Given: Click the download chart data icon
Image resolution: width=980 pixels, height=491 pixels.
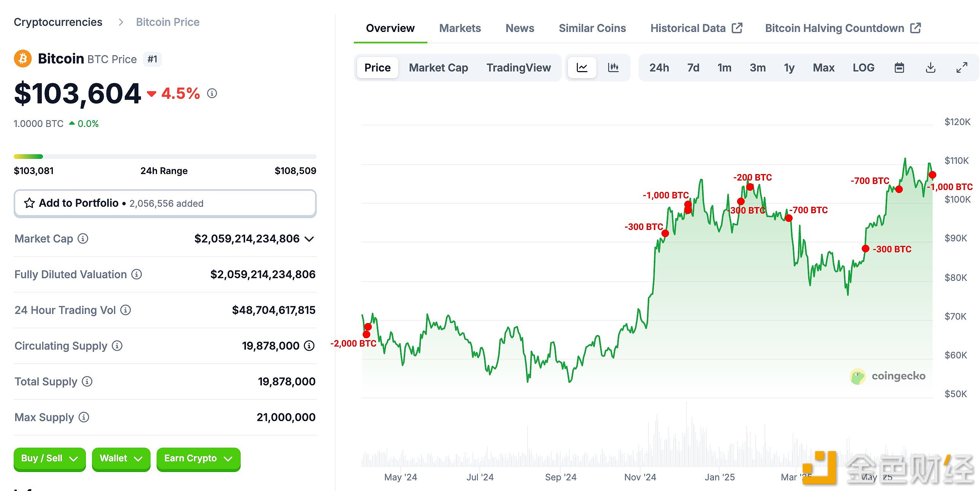Looking at the screenshot, I should pyautogui.click(x=930, y=68).
